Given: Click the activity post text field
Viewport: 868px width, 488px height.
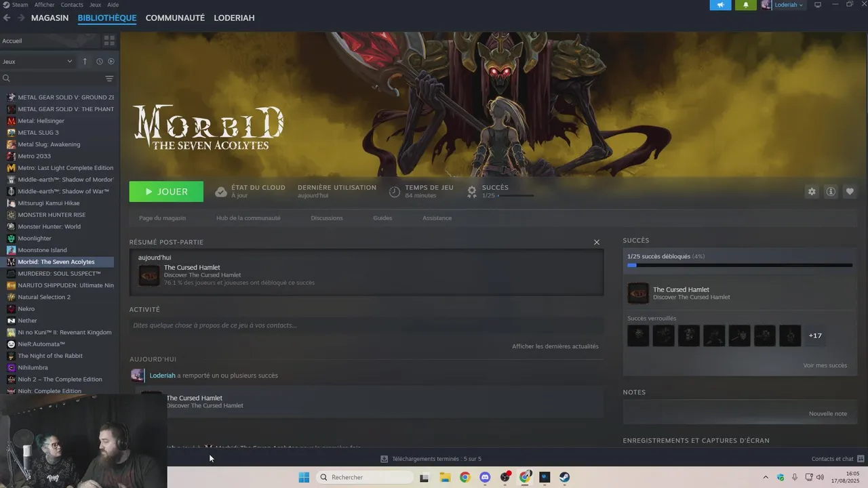Looking at the screenshot, I should pyautogui.click(x=366, y=325).
